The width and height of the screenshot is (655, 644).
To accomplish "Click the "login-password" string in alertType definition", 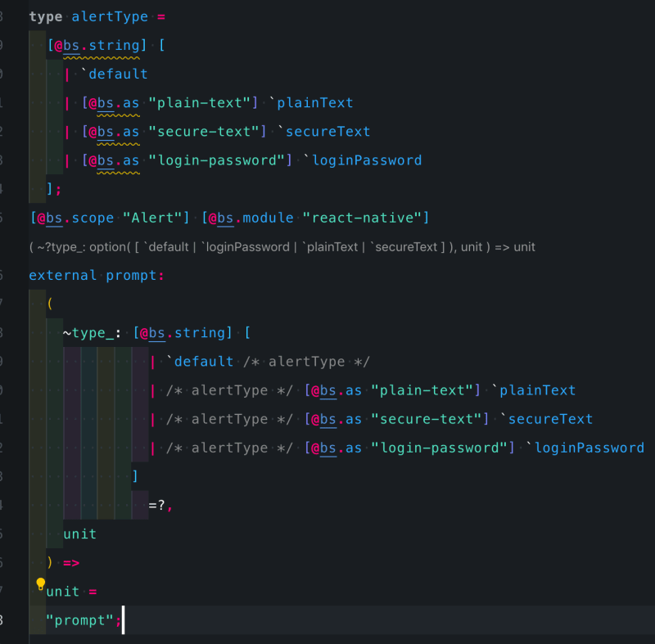I will pyautogui.click(x=216, y=160).
